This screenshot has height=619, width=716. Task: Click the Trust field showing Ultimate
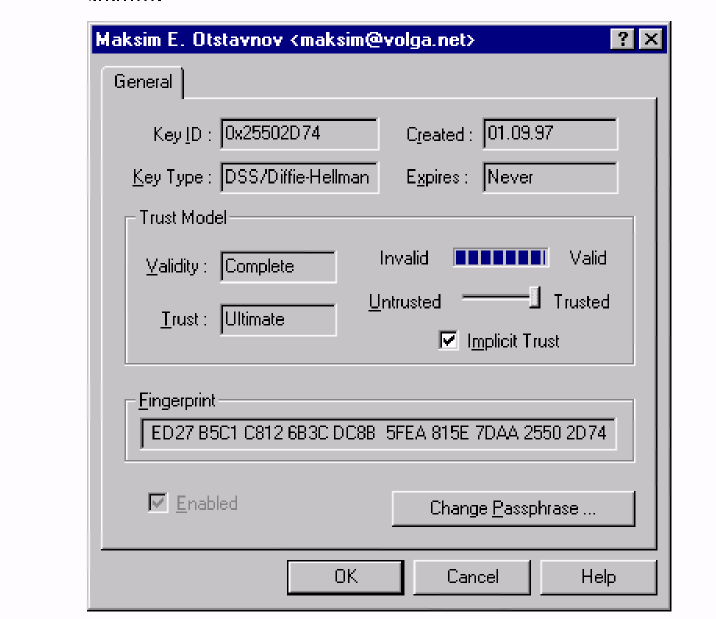tap(279, 320)
